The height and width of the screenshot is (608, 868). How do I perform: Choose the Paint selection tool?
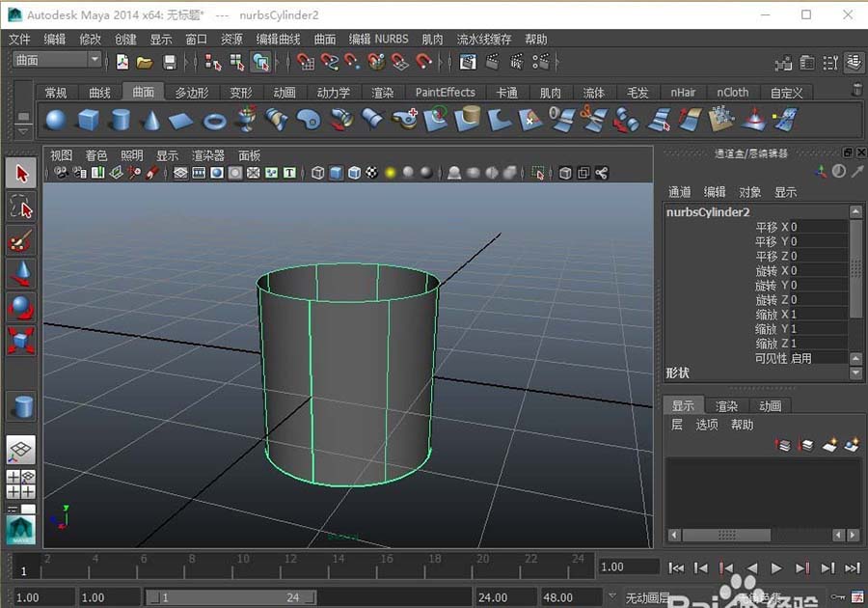[x=20, y=240]
